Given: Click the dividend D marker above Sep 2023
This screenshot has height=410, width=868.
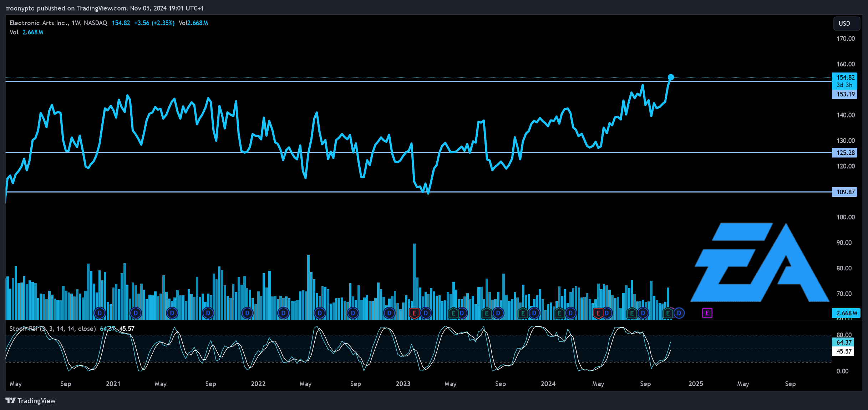Looking at the screenshot, I should 498,313.
